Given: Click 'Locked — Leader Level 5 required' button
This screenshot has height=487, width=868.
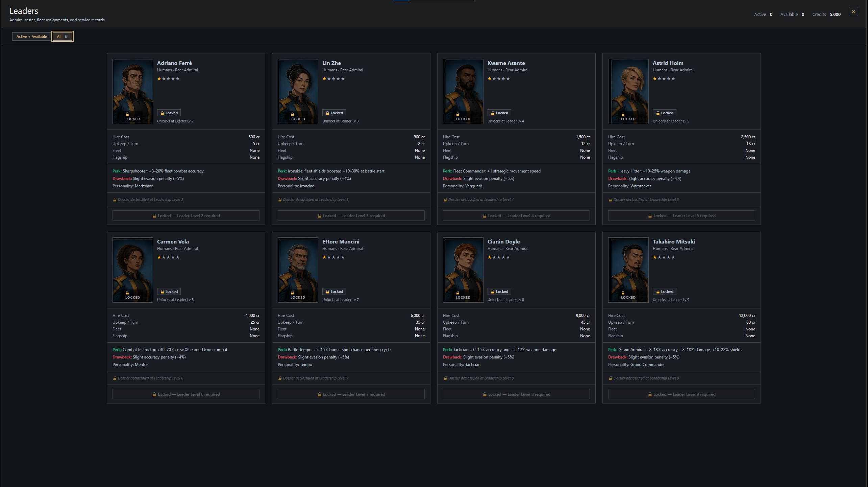Looking at the screenshot, I should point(681,216).
